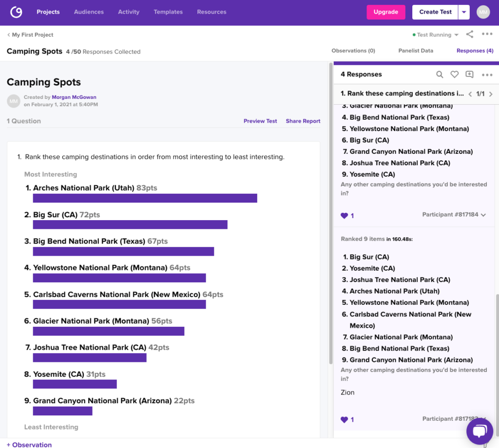Open the Test Running status dropdown
This screenshot has height=448, width=499.
[435, 35]
